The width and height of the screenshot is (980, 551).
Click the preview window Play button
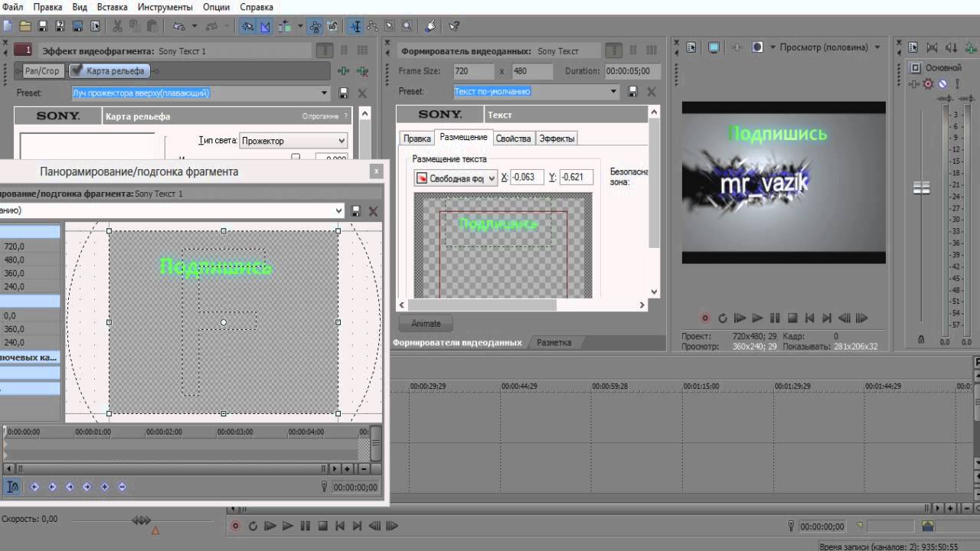(757, 318)
